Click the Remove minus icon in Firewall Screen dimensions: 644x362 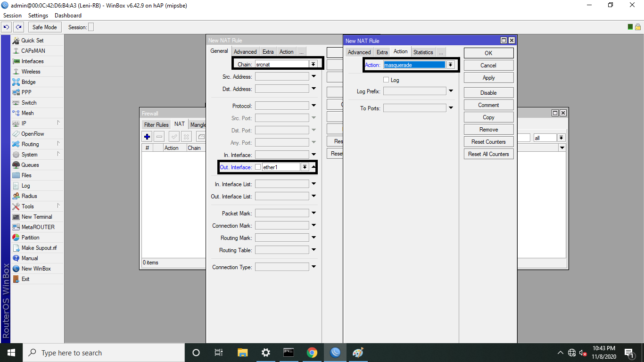[159, 137]
